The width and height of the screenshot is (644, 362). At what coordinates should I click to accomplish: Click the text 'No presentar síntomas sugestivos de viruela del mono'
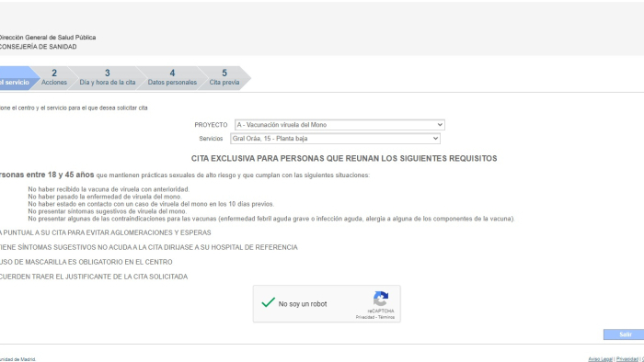108,211
